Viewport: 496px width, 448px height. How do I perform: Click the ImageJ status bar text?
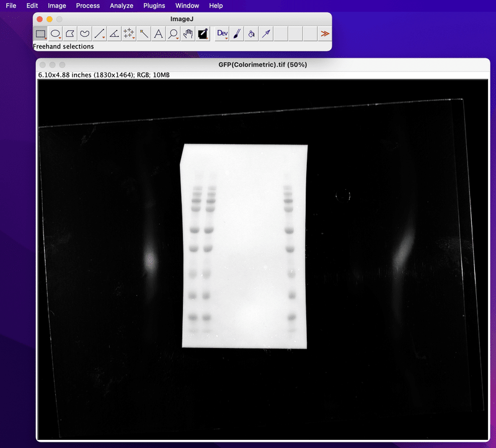(63, 47)
